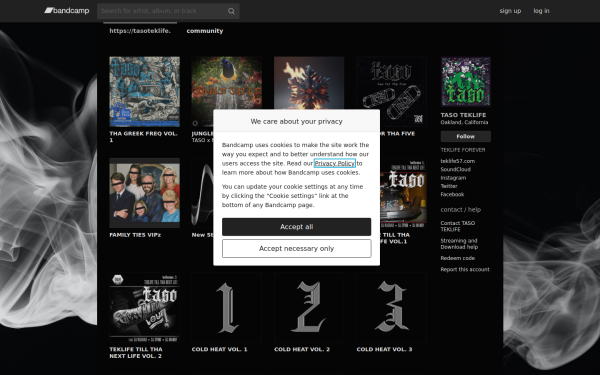The height and width of the screenshot is (375, 600).
Task: Open the Privacy Policy link
Action: [x=335, y=163]
